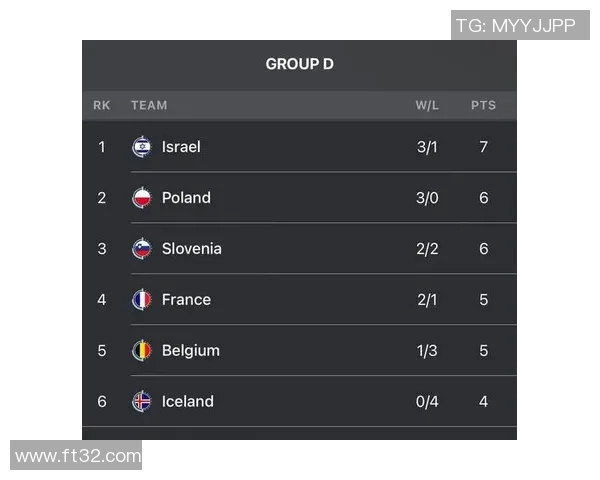The height and width of the screenshot is (480, 600).
Task: Select the France team name
Action: tap(186, 300)
